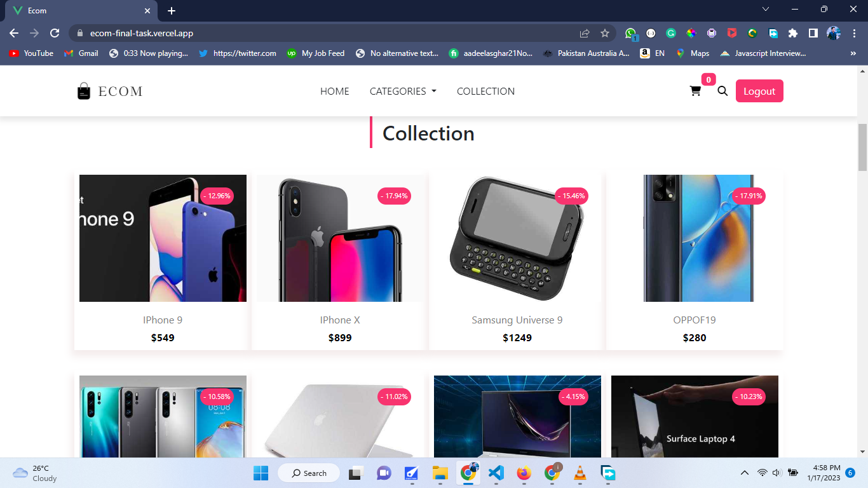Image resolution: width=868 pixels, height=488 pixels.
Task: Reload the page with the refresh icon
Action: 55,33
